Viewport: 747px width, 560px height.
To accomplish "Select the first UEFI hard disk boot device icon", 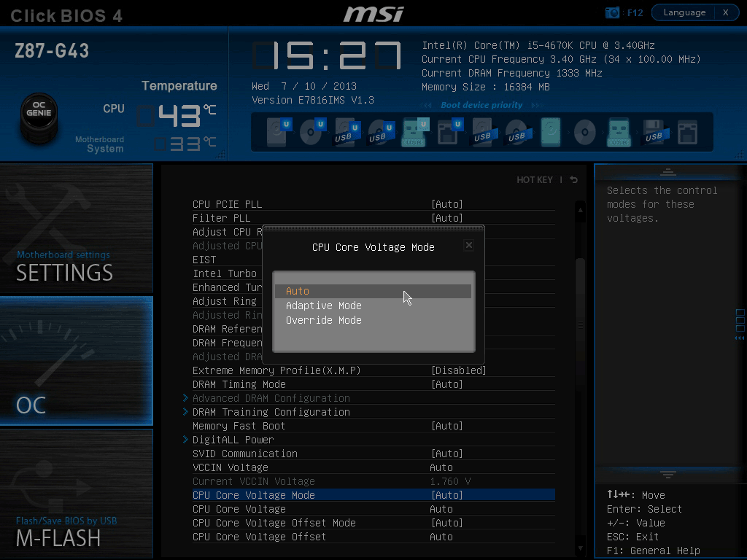I will click(x=276, y=132).
